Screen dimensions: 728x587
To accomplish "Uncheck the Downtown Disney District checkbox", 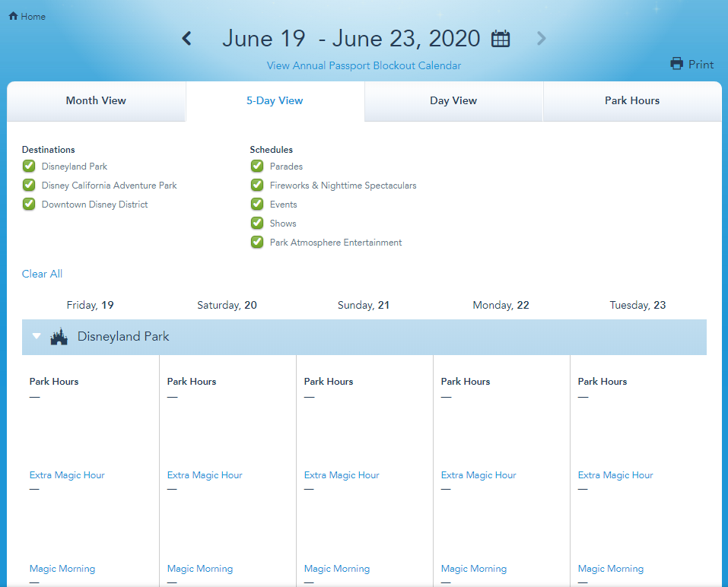I will coord(29,205).
